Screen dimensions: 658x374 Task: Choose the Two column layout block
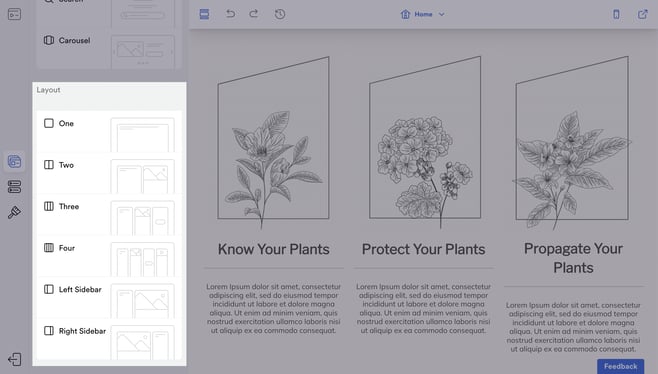pos(110,173)
